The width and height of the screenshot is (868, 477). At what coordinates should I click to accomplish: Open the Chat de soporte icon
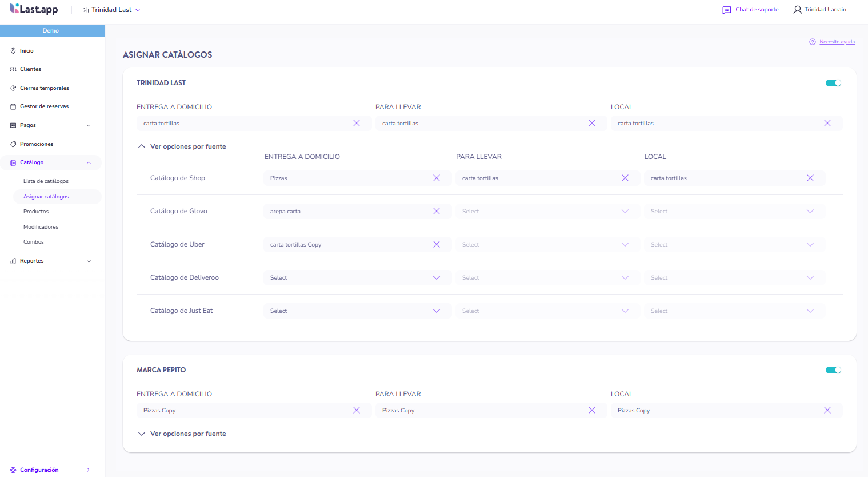click(726, 10)
